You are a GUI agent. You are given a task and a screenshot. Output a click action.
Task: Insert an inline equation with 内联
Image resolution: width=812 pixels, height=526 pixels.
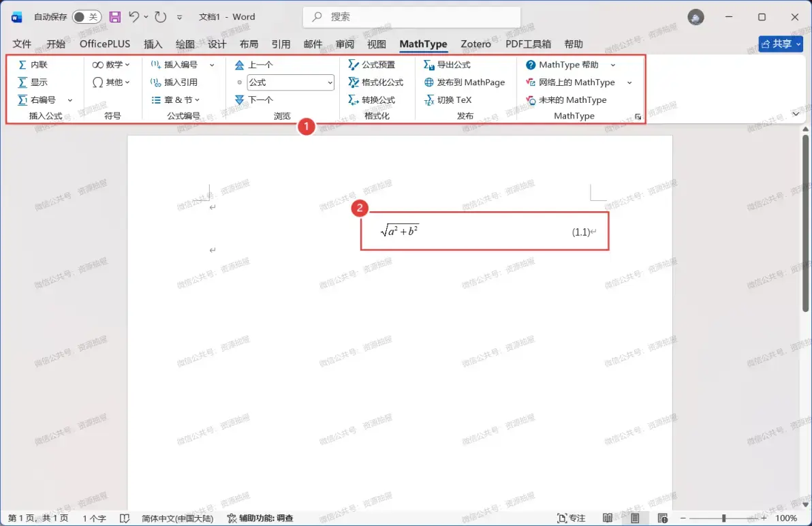(x=33, y=65)
